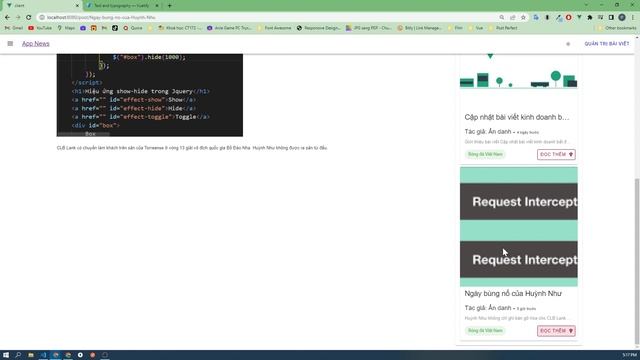Open the Gmail bookmark

[x=14, y=28]
